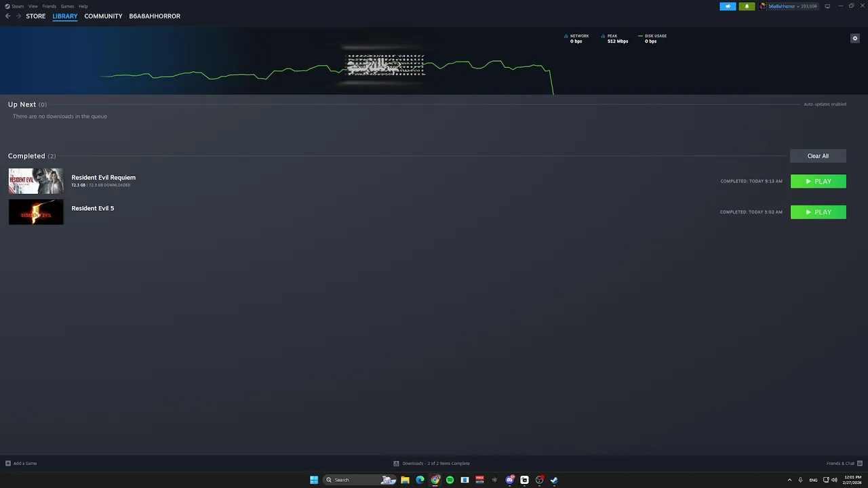Image resolution: width=868 pixels, height=488 pixels.
Task: Open the volume control in tray
Action: coord(834,480)
